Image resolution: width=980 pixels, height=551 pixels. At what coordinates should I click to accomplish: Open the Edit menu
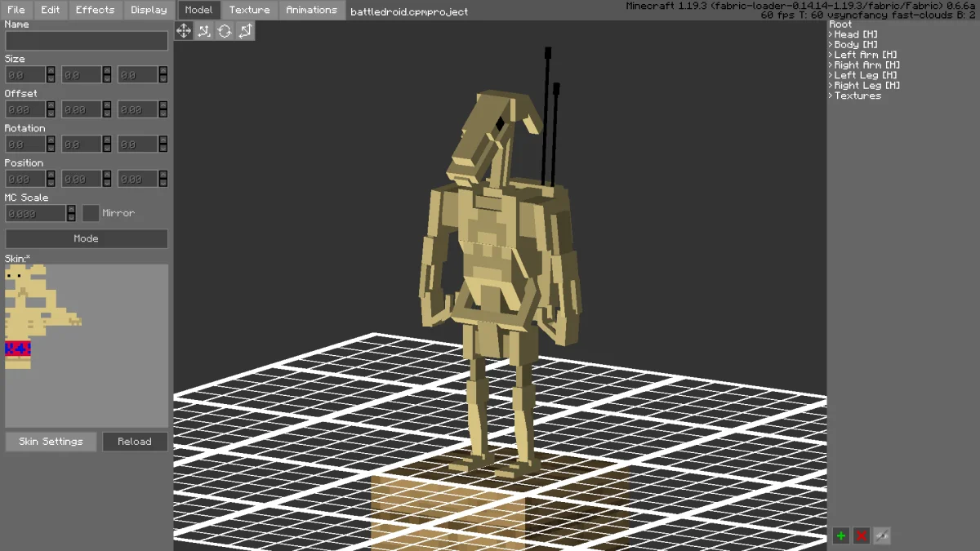click(x=51, y=10)
